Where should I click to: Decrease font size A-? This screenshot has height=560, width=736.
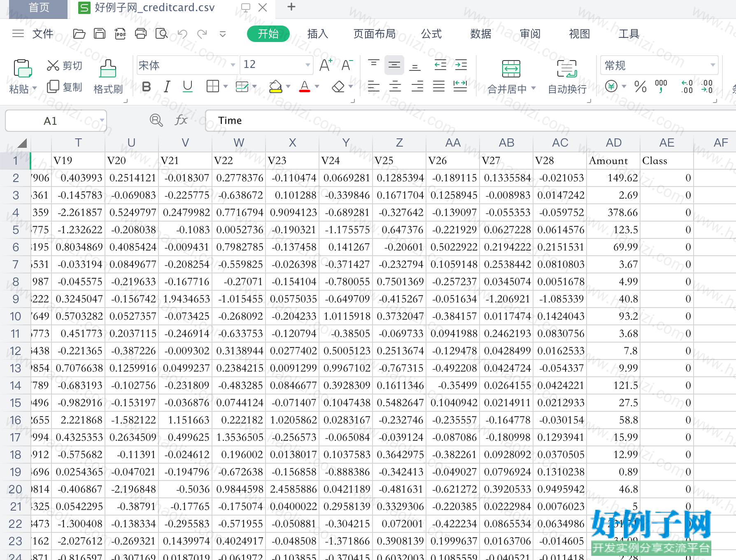(347, 65)
